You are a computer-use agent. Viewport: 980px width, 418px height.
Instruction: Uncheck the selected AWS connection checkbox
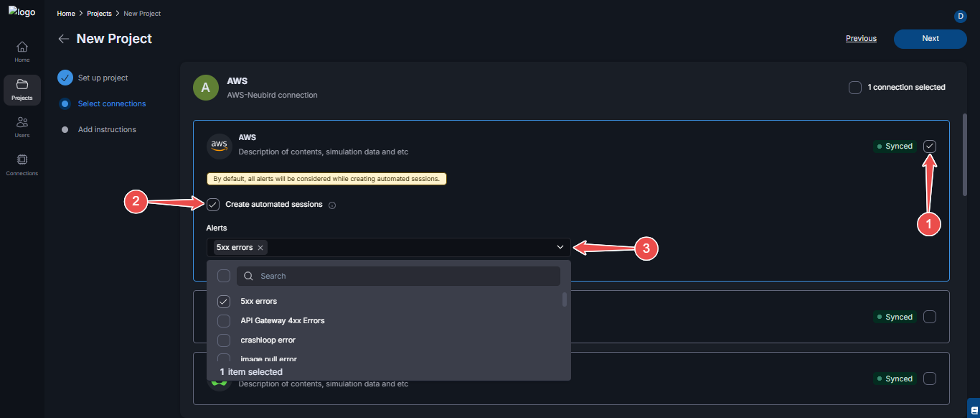(930, 146)
